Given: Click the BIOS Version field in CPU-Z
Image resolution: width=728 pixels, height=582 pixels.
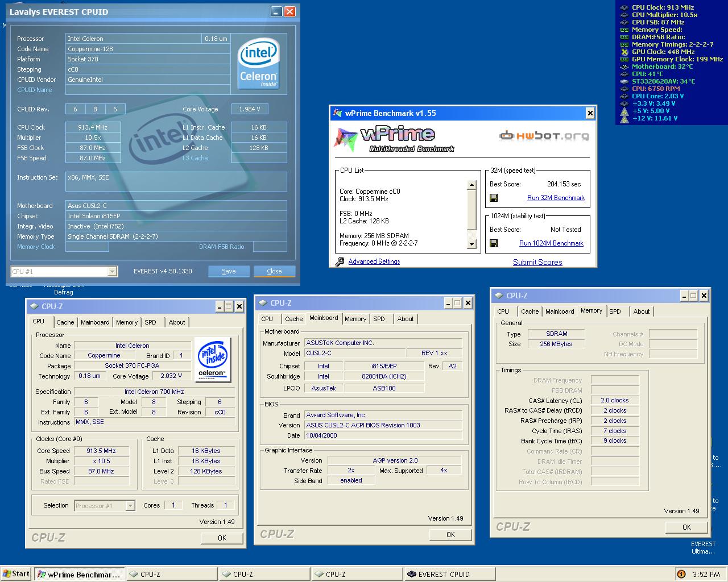Looking at the screenshot, I should tap(384, 425).
